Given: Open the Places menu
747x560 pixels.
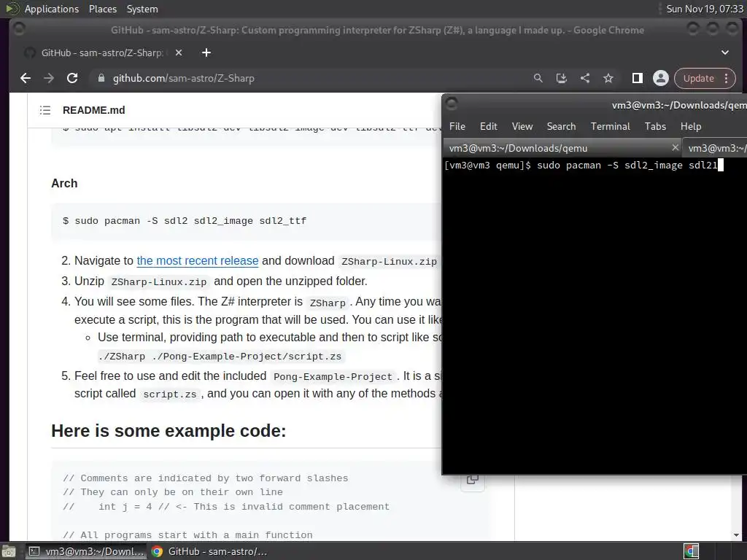Looking at the screenshot, I should coord(102,9).
